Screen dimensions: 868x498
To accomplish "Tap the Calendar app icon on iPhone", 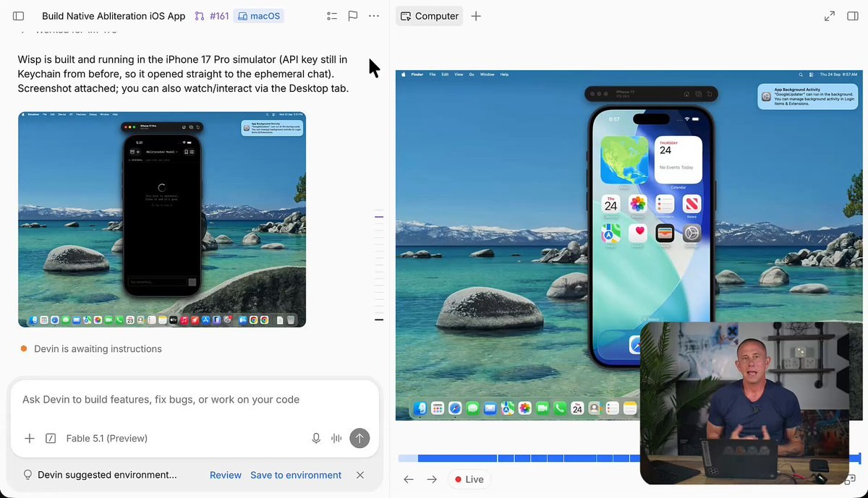I will click(x=610, y=205).
